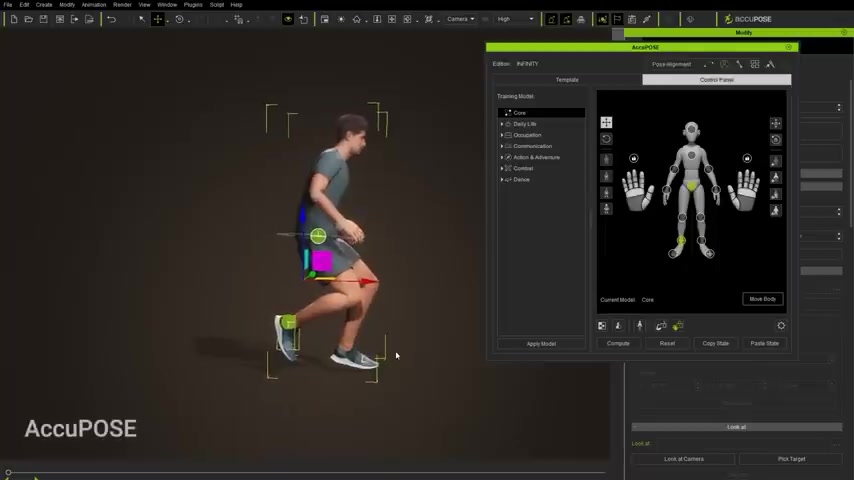Click the timeline scrub bar
854x480 pixels.
click(x=308, y=472)
